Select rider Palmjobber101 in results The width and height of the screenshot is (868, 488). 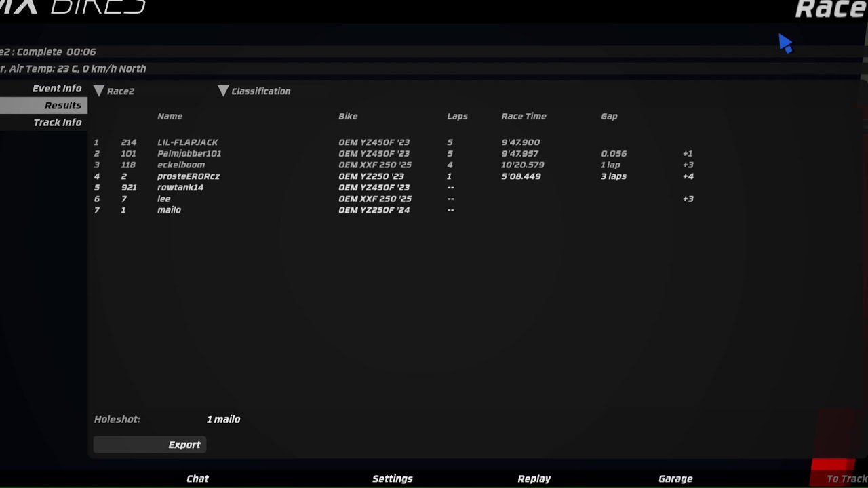click(x=189, y=154)
